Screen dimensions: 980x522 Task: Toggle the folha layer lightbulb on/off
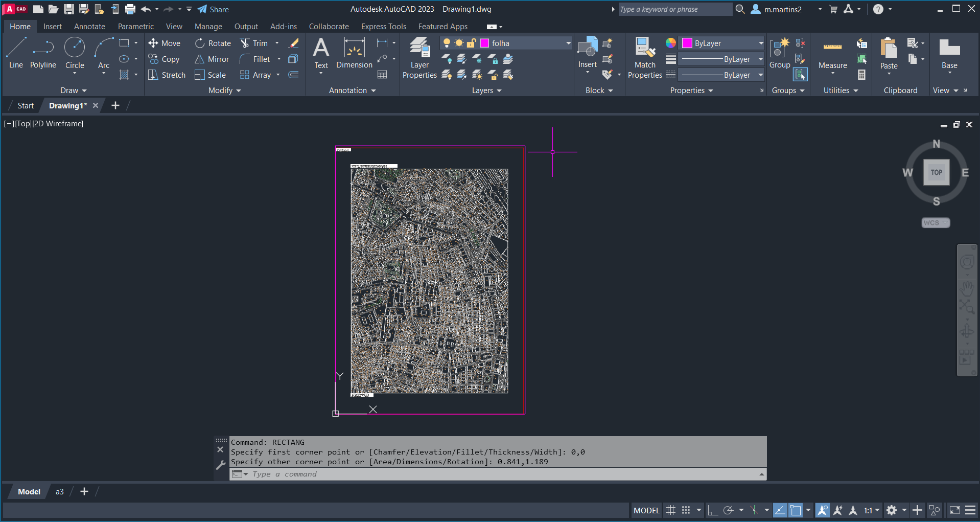coord(447,43)
